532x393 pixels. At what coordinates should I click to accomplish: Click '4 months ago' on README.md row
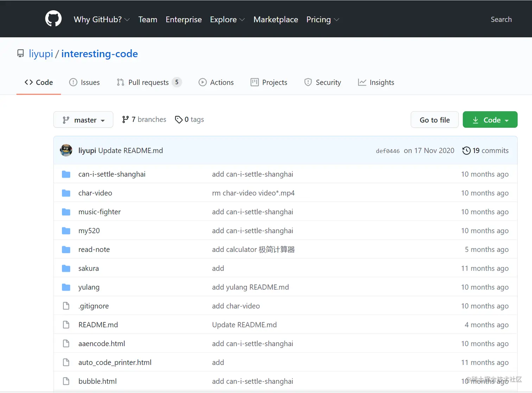coord(487,325)
